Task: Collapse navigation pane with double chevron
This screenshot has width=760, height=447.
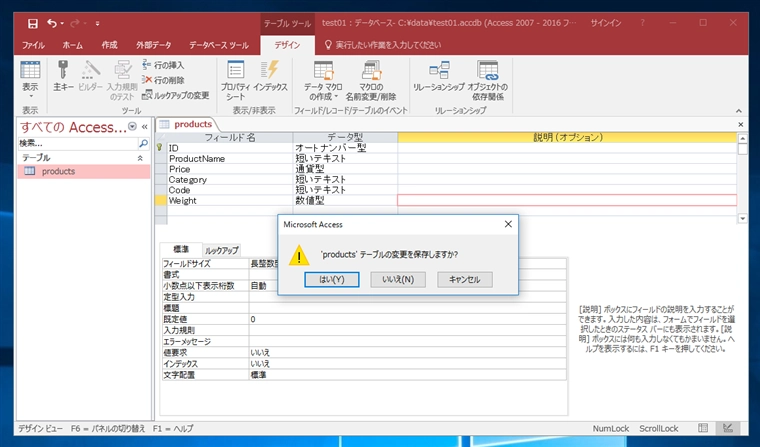Action: (144, 127)
